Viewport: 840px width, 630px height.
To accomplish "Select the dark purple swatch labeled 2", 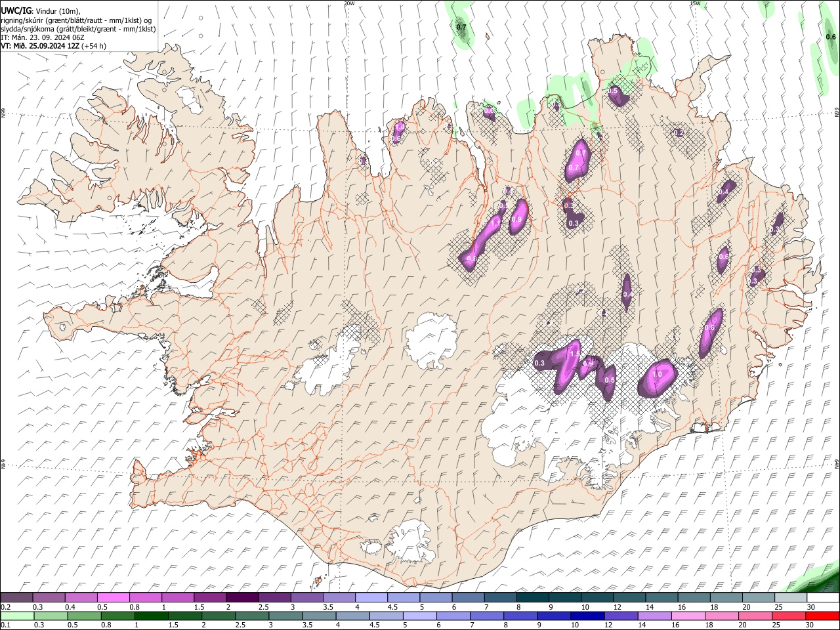I will [x=242, y=597].
